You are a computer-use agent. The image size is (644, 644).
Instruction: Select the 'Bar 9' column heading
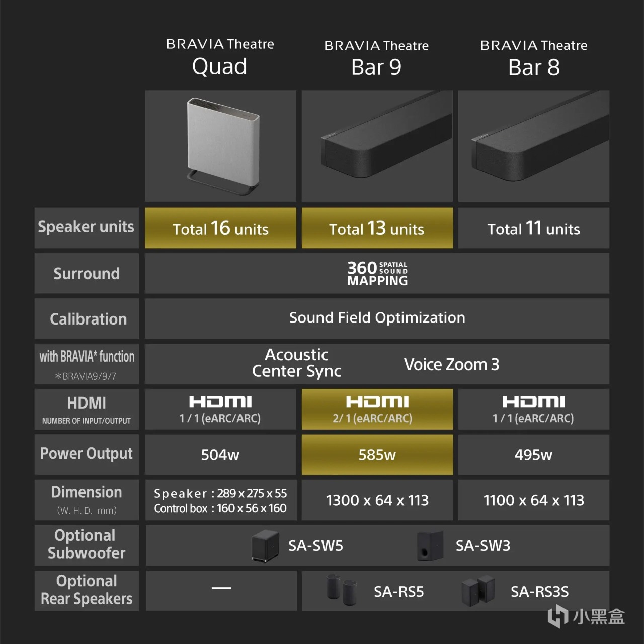pos(376,67)
